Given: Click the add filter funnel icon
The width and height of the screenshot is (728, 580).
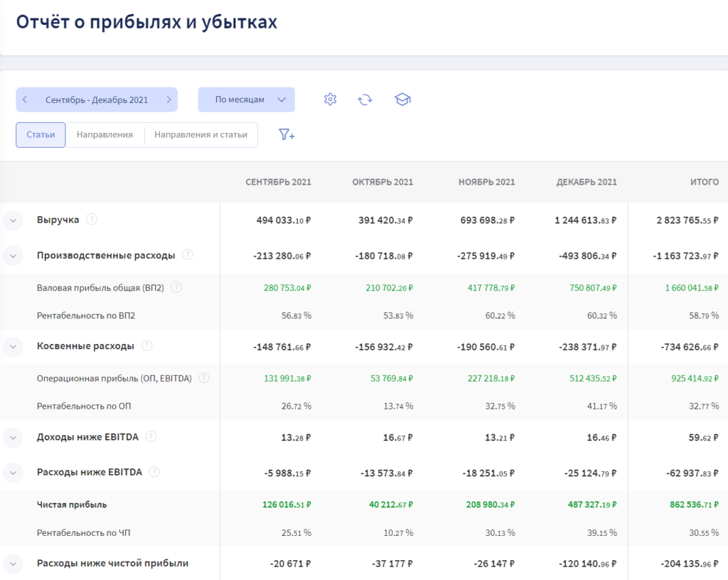Looking at the screenshot, I should point(287,134).
